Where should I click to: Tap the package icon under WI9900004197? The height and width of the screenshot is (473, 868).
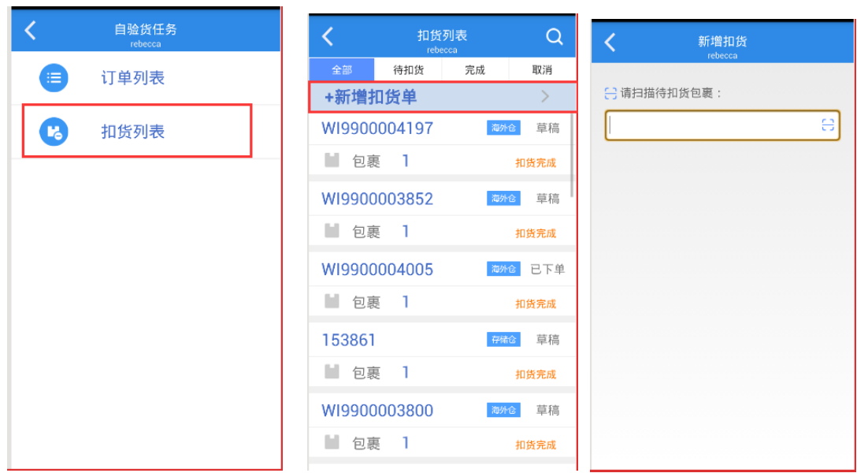tap(332, 160)
